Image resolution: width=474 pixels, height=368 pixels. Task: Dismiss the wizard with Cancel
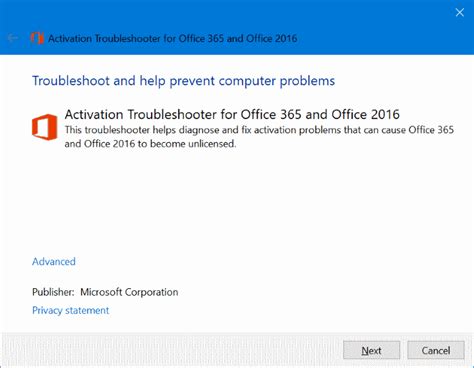[436, 350]
